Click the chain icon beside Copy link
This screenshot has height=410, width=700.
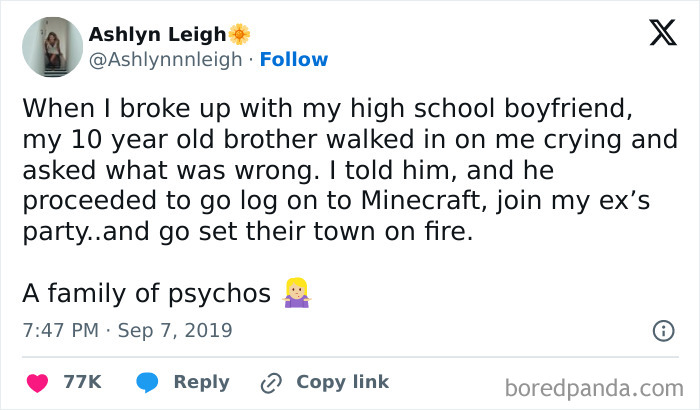coord(270,382)
